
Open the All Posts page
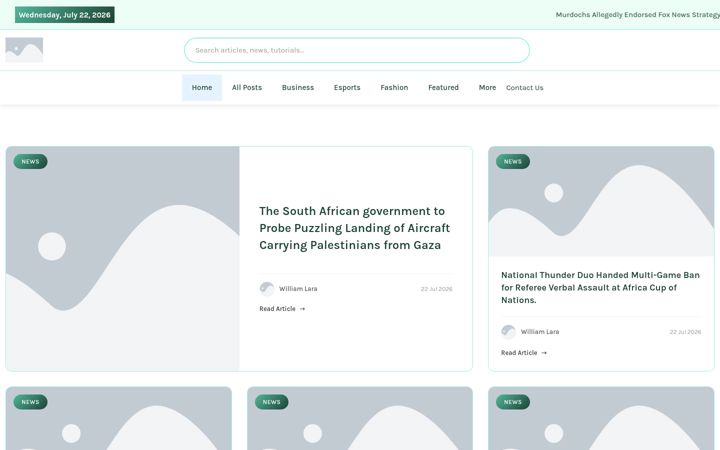pos(247,88)
